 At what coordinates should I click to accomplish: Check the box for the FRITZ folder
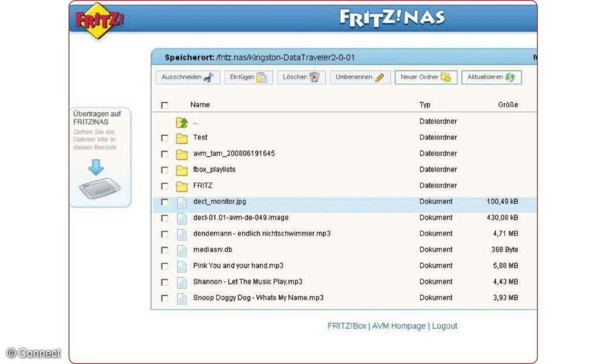(x=164, y=186)
